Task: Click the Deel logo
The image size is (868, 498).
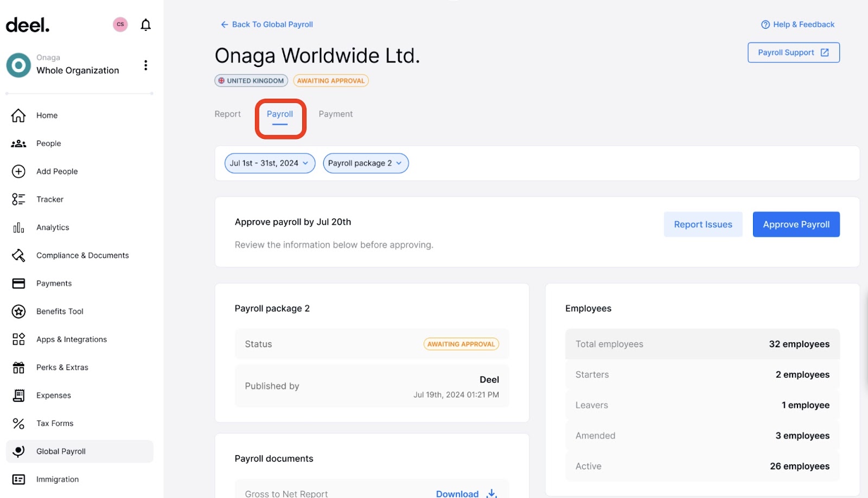Action: pos(28,25)
